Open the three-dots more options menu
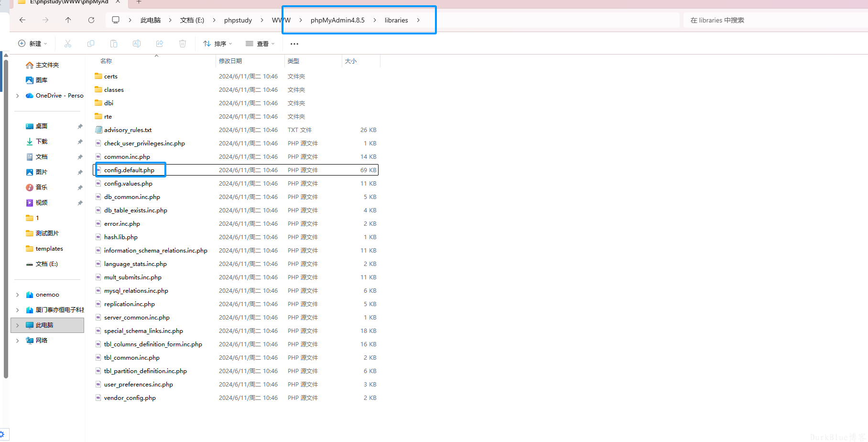Viewport: 868px width, 442px height. tap(294, 44)
